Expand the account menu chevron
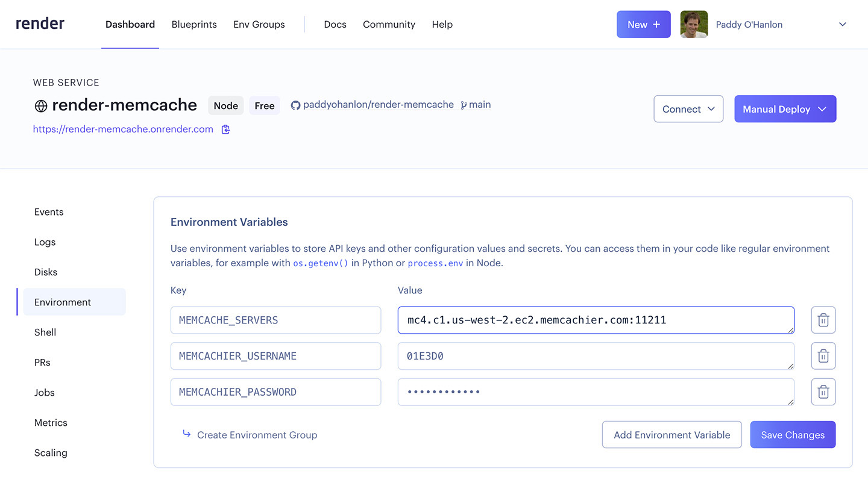This screenshot has height=477, width=868. coord(843,25)
